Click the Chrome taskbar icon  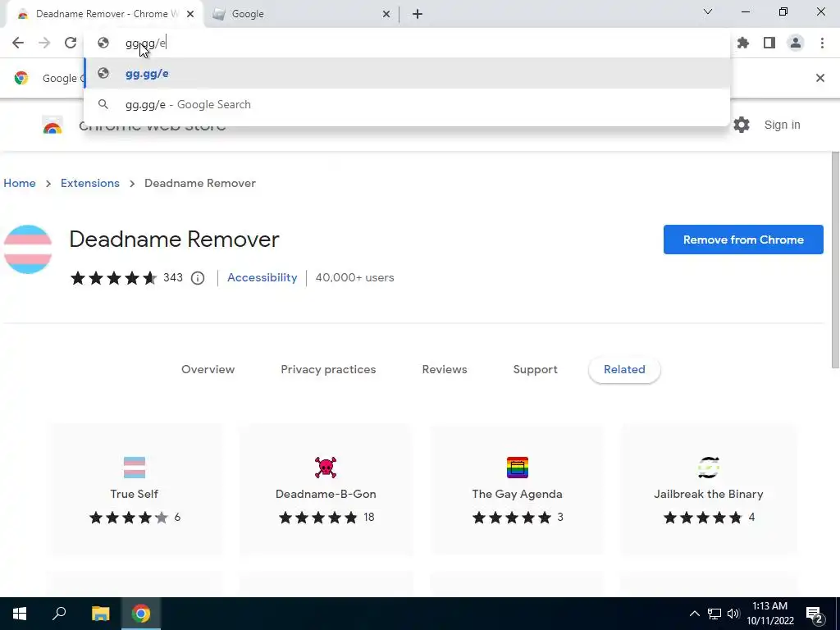coord(141,614)
